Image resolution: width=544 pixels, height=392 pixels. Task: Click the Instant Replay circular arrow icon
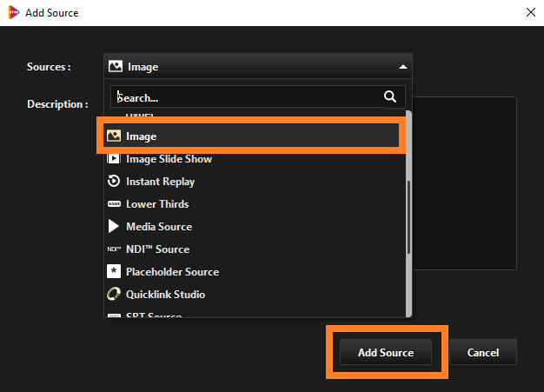(114, 181)
